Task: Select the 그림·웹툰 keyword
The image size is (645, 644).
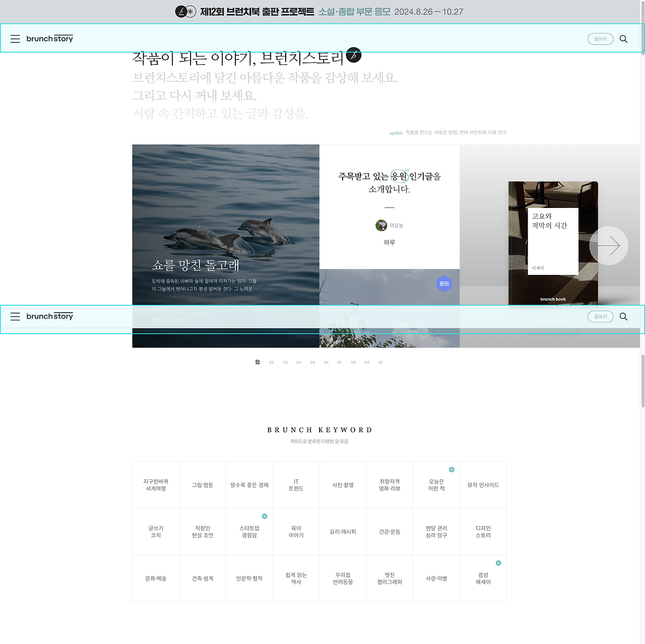Action: coord(203,485)
